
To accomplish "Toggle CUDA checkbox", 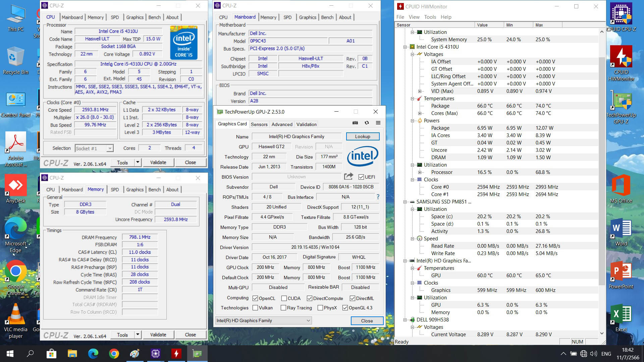I will [284, 298].
